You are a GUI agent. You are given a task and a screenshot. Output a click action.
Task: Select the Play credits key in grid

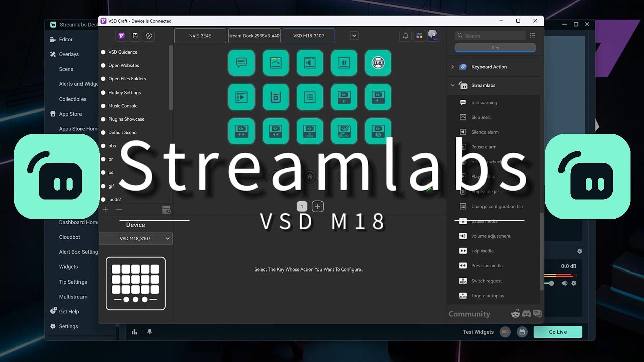pyautogui.click(x=242, y=97)
